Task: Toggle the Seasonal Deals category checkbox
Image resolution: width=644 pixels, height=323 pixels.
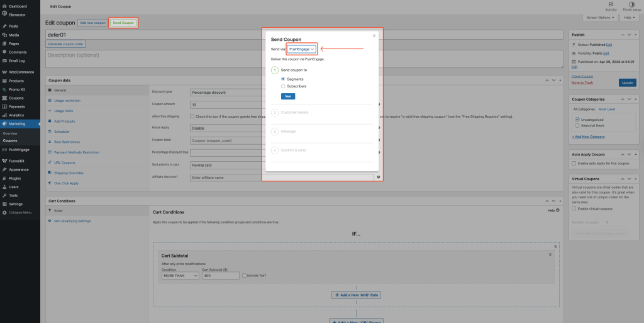Action: pos(577,126)
